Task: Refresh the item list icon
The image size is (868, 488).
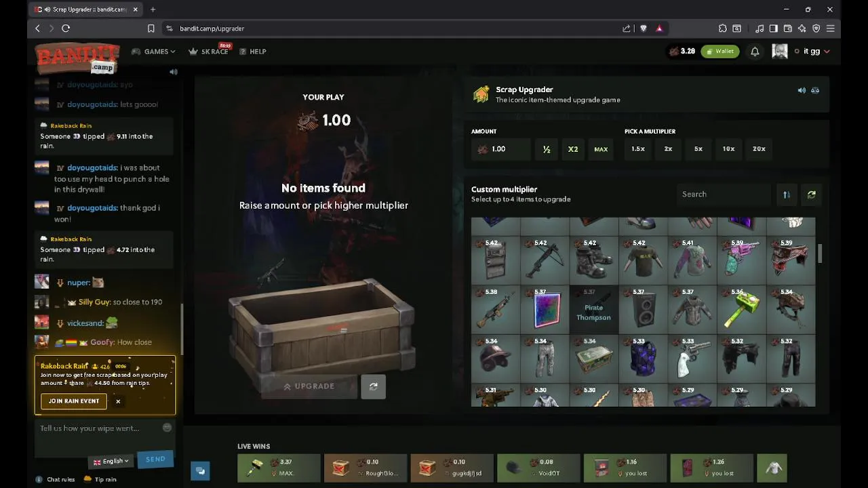Action: point(812,195)
